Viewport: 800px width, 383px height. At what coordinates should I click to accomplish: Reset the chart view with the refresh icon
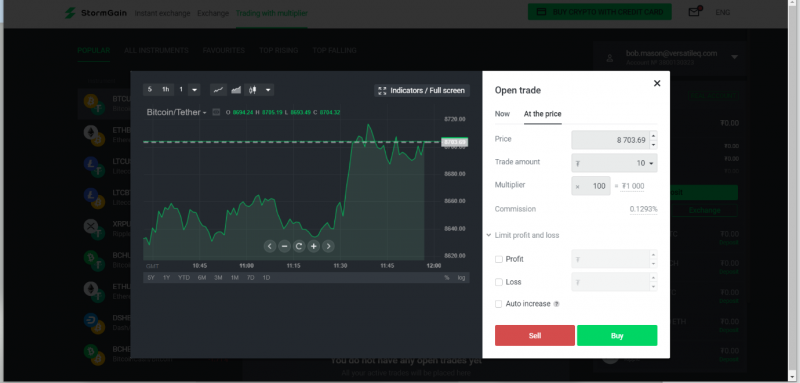point(299,246)
